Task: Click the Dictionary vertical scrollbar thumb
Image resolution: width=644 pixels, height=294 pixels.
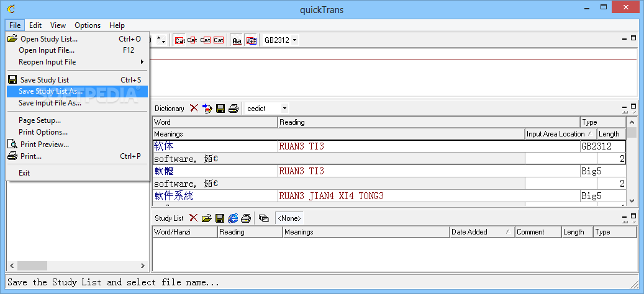Action: click(x=632, y=133)
